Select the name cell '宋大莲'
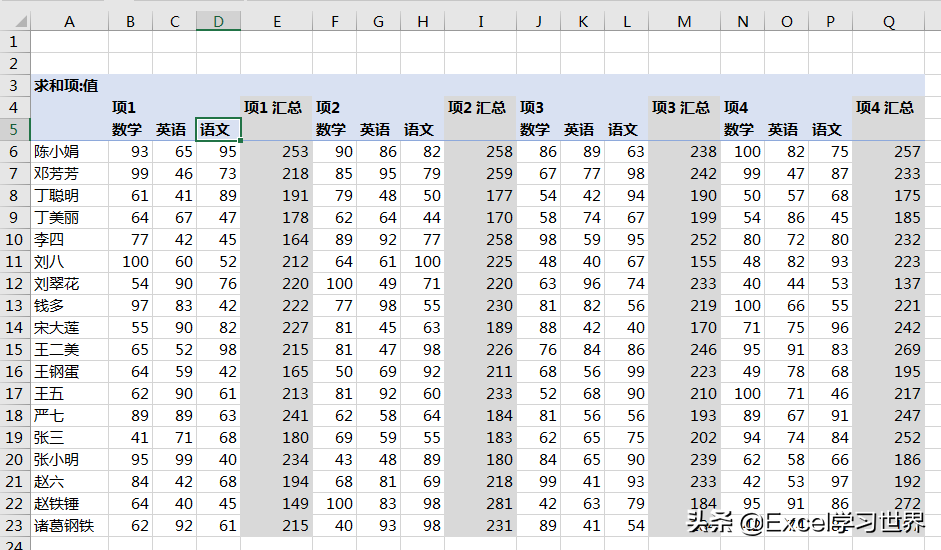 point(70,328)
